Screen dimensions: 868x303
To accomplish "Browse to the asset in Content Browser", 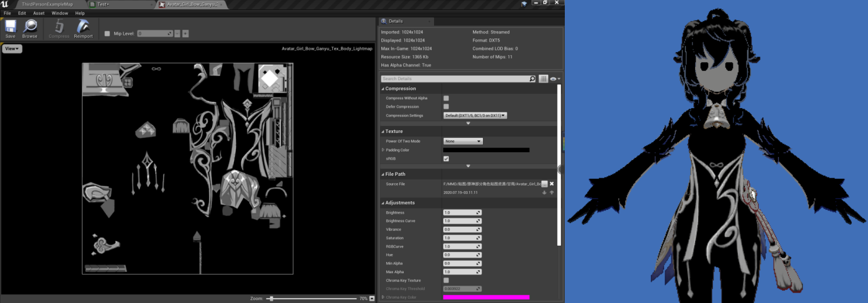I will (x=30, y=29).
